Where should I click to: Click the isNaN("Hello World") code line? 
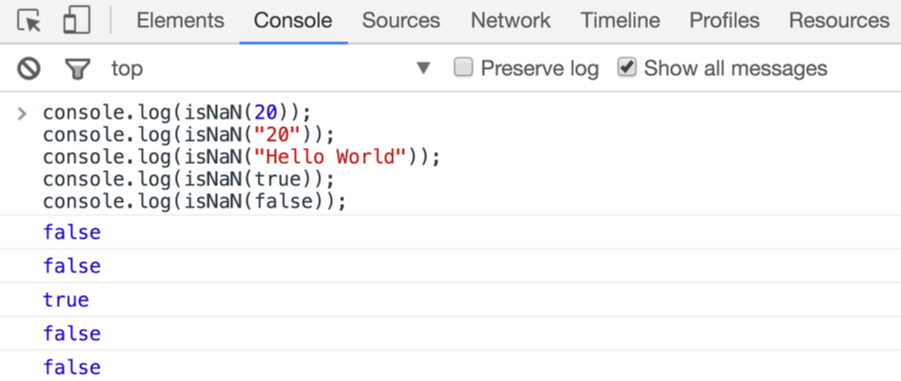click(x=241, y=157)
